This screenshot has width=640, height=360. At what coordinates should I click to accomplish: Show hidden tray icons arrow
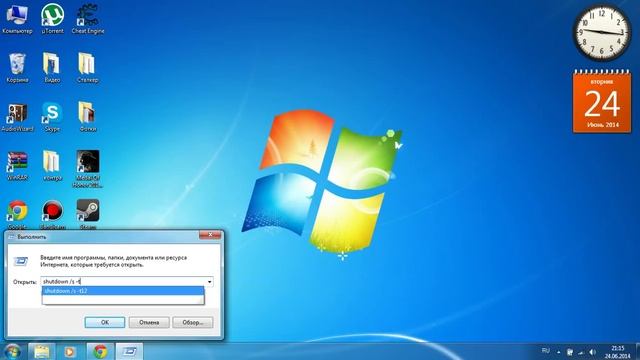tap(559, 352)
